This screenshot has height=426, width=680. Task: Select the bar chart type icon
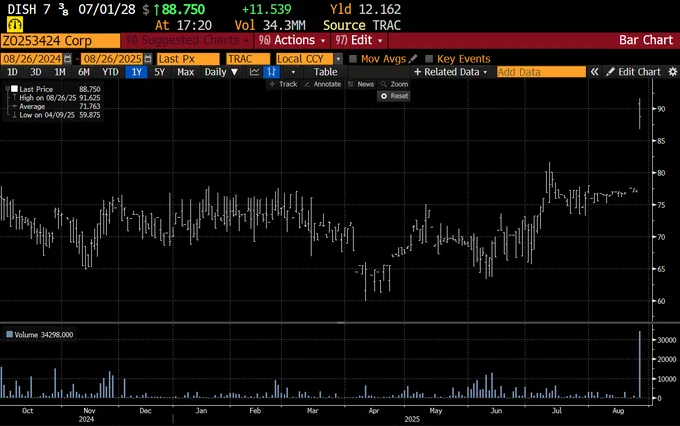click(271, 72)
